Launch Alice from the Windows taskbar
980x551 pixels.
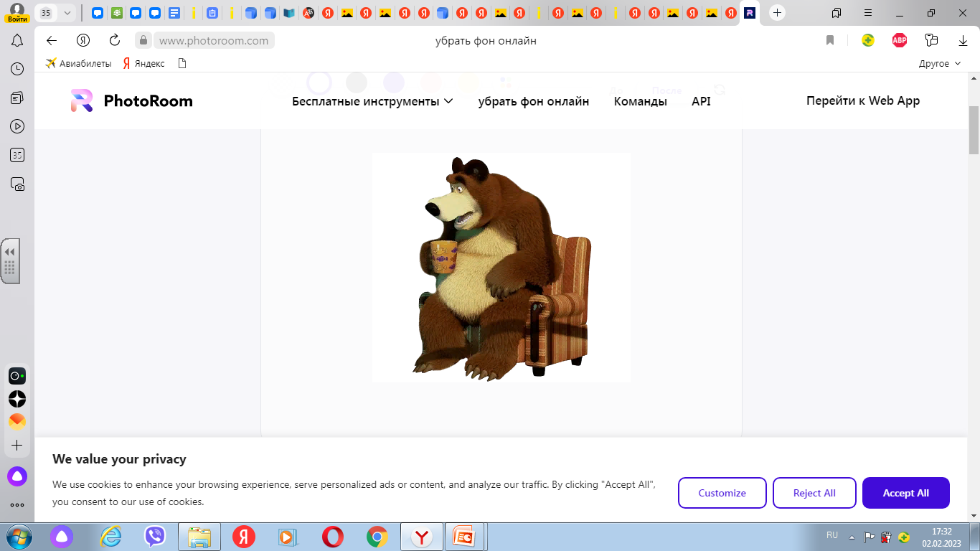(x=62, y=537)
